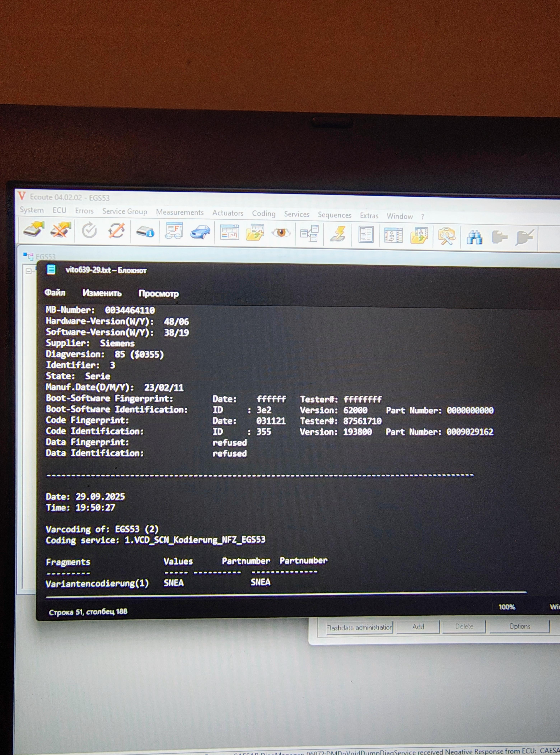
Task: Open the Coding menu
Action: point(263,214)
